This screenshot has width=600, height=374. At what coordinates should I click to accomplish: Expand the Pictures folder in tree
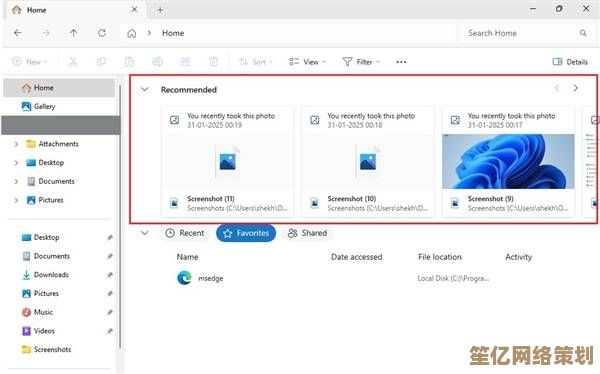(x=16, y=200)
